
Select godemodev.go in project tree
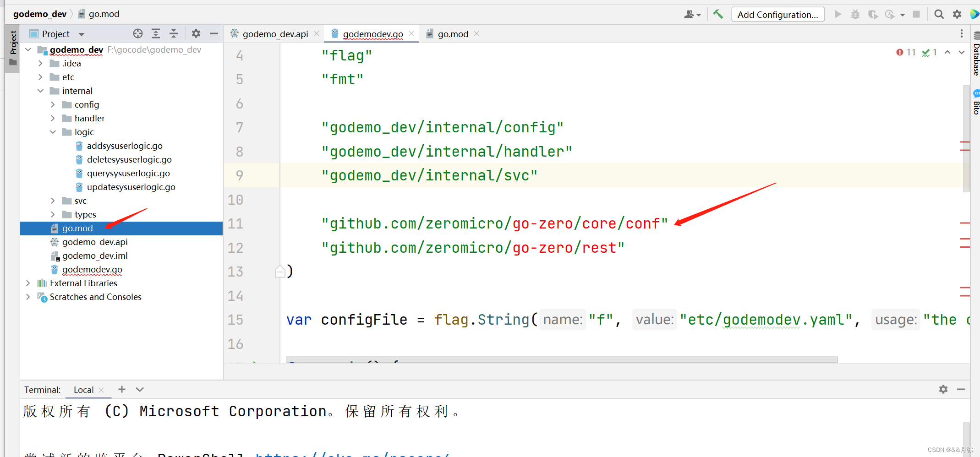pyautogui.click(x=92, y=269)
